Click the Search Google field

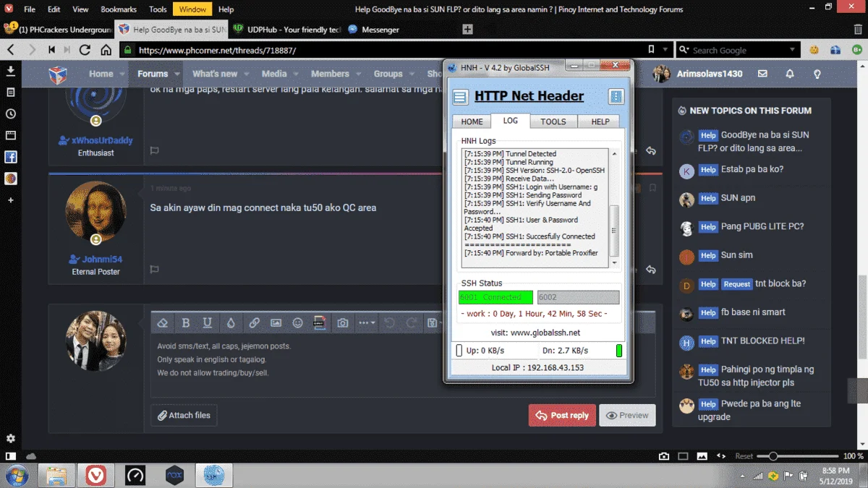point(738,50)
